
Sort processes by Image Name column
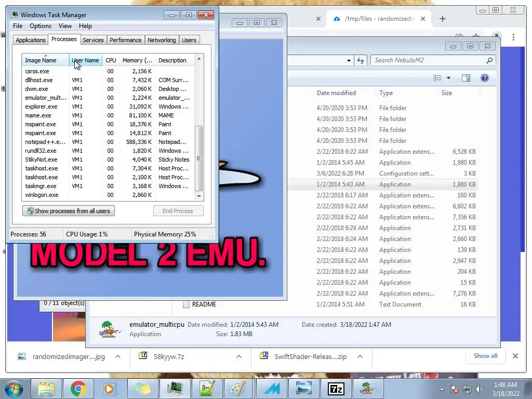[x=46, y=60]
